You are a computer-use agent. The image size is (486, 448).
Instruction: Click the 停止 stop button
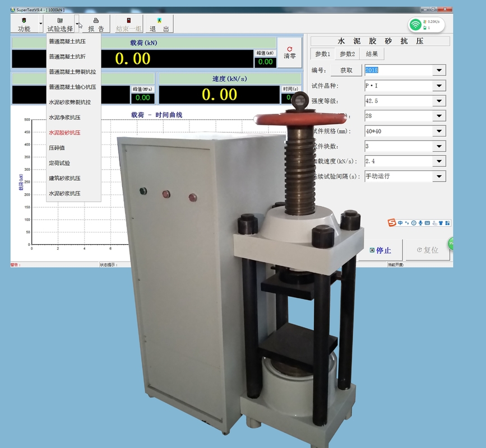coord(380,250)
